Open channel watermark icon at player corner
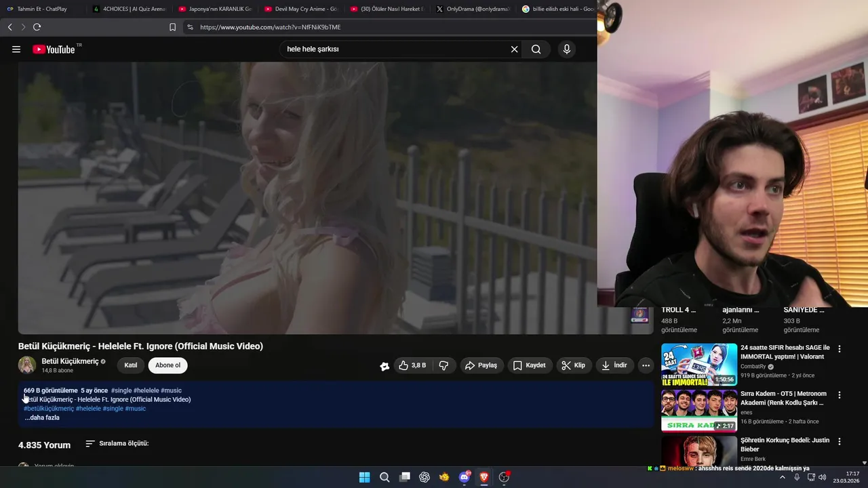 [x=639, y=316]
